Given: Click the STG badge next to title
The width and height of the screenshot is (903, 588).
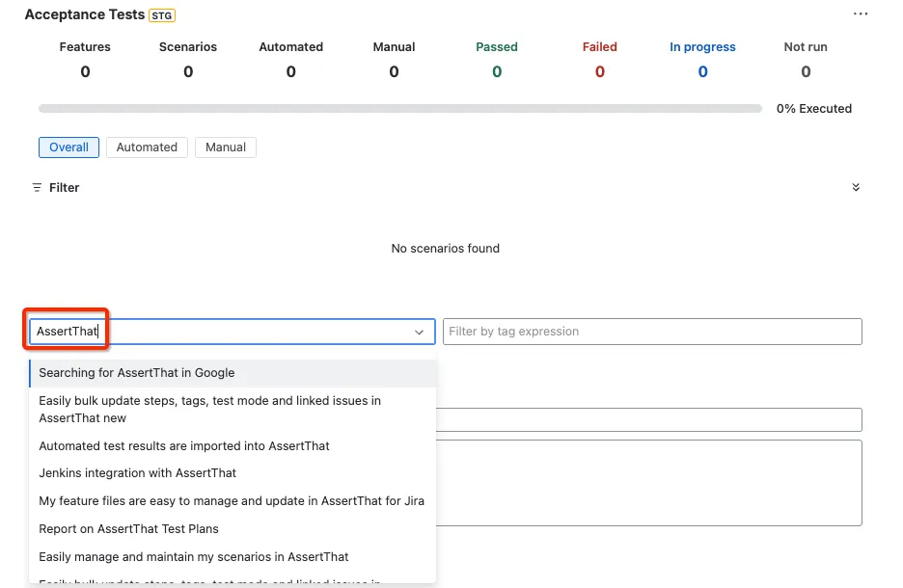Looking at the screenshot, I should [x=162, y=15].
